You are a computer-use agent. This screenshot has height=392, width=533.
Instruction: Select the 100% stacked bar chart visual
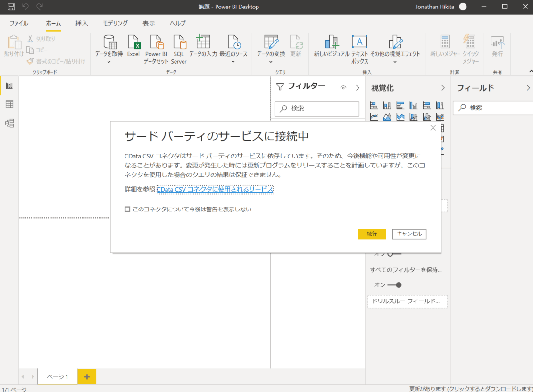[426, 106]
